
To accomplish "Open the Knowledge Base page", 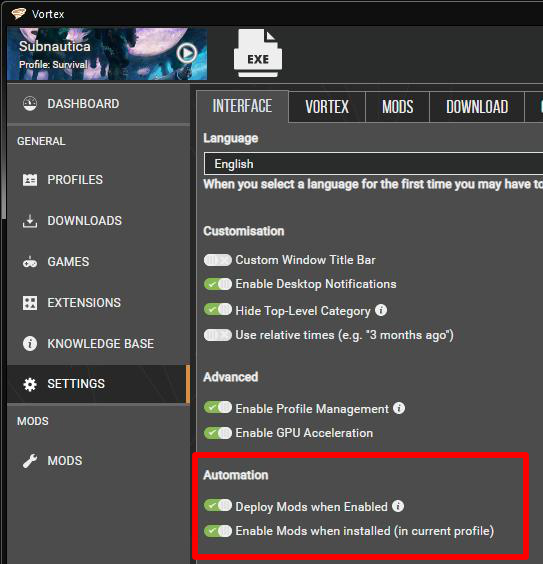I will (99, 344).
